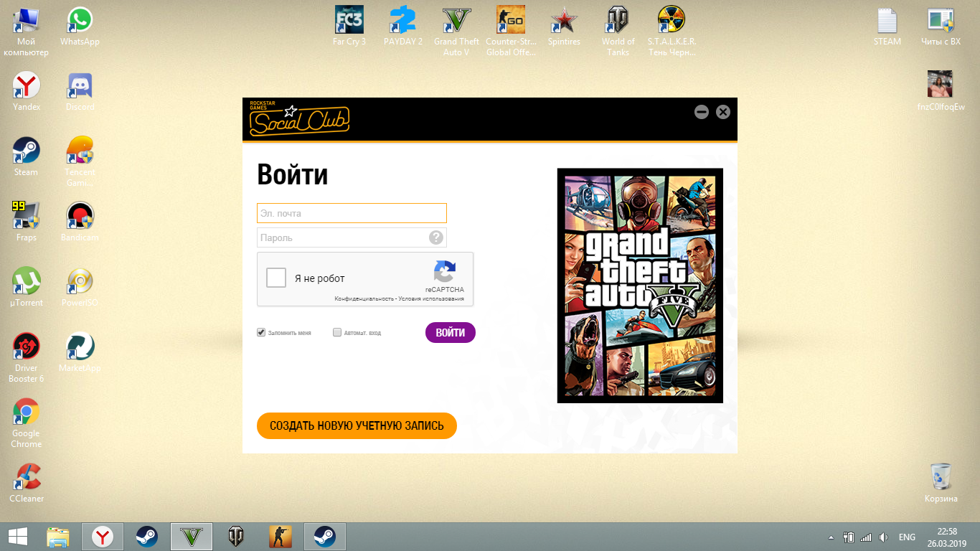Open the Мой компьютер desktop icon

point(27,32)
